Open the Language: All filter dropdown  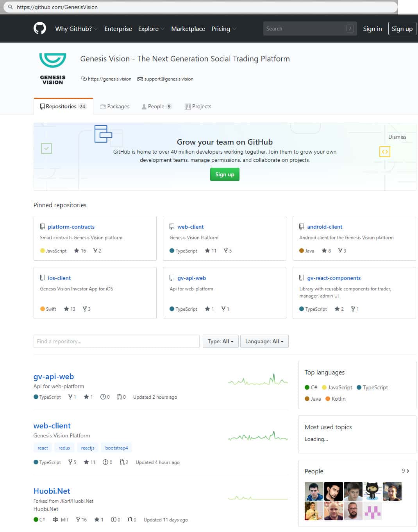point(264,341)
